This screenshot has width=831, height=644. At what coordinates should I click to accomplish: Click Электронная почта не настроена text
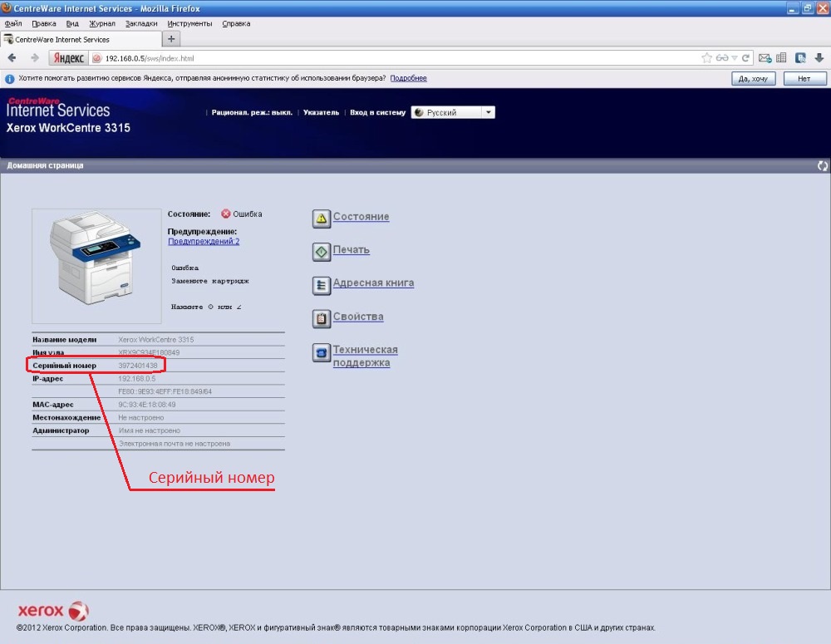click(x=175, y=444)
